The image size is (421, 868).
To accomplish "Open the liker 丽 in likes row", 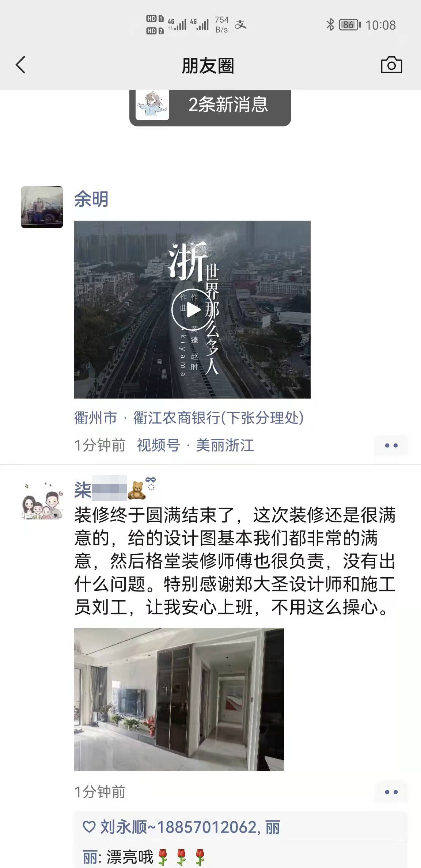I will [x=273, y=827].
